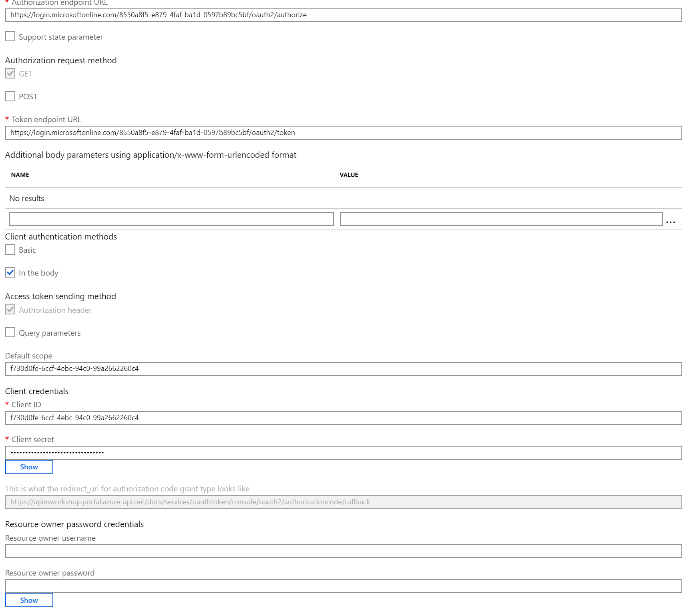Enable Basic client authentication method
This screenshot has height=616, width=685.
point(10,250)
